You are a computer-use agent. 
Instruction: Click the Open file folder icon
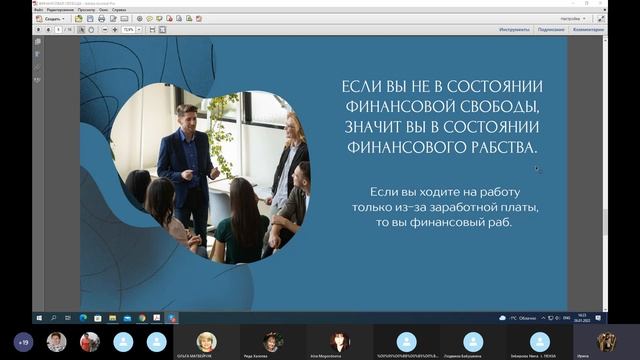pos(78,19)
